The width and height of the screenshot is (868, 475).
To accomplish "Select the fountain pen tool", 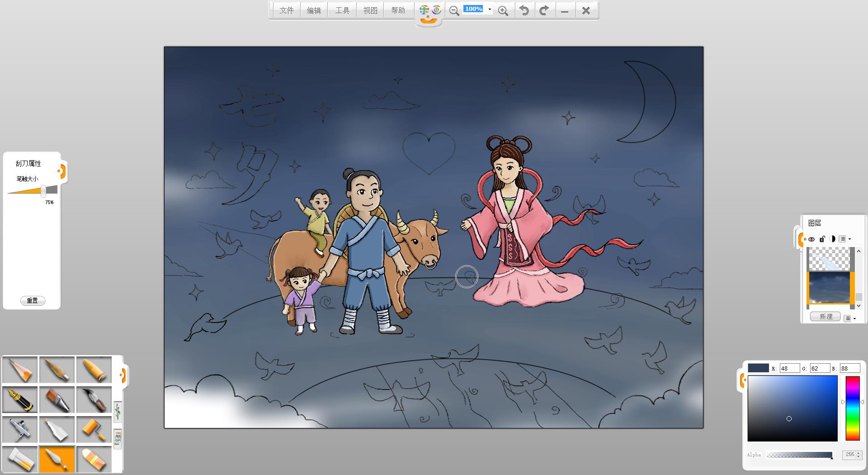I will [20, 399].
